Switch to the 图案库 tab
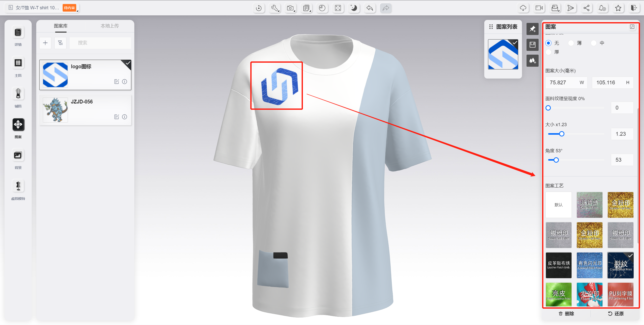Screen dimensions: 644x325 (x=61, y=26)
